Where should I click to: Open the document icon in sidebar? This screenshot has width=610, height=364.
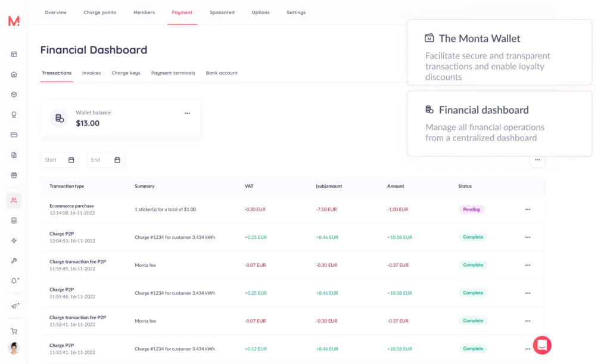(x=14, y=155)
